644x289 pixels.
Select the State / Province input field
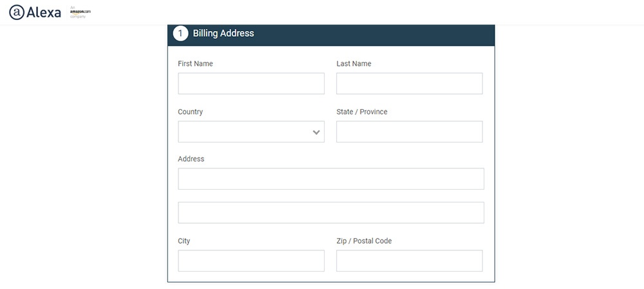pos(409,132)
